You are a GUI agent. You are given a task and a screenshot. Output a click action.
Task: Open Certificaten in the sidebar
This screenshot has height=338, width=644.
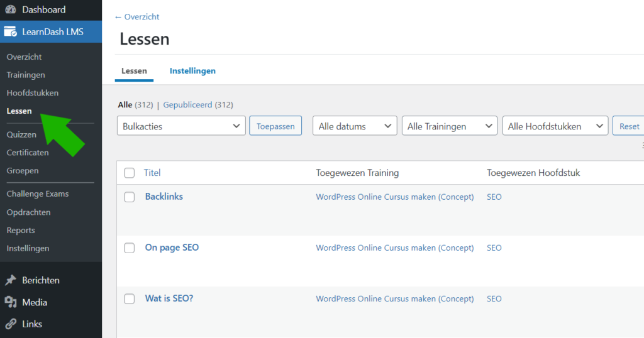point(28,153)
